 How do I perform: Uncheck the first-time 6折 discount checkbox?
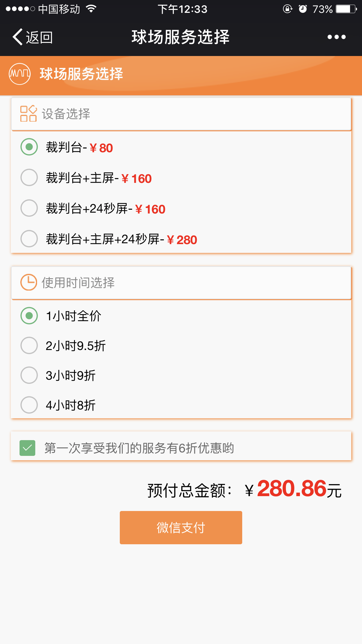(x=27, y=448)
